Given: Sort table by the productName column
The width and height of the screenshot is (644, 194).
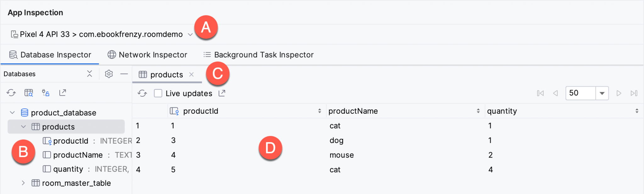Looking at the screenshot, I should point(478,111).
